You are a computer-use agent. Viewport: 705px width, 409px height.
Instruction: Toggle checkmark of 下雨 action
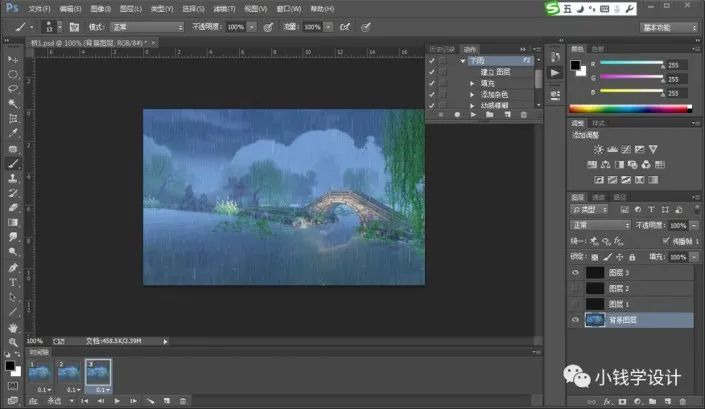click(432, 60)
